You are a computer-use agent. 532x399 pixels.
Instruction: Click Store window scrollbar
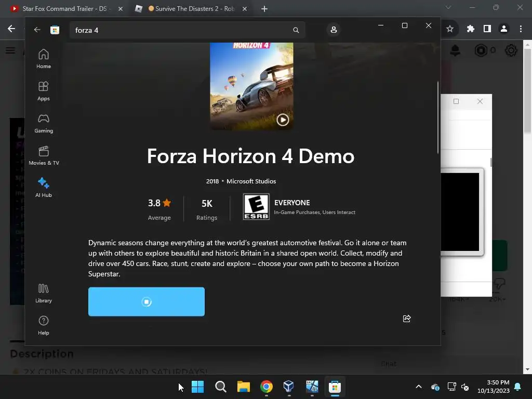tap(438, 117)
